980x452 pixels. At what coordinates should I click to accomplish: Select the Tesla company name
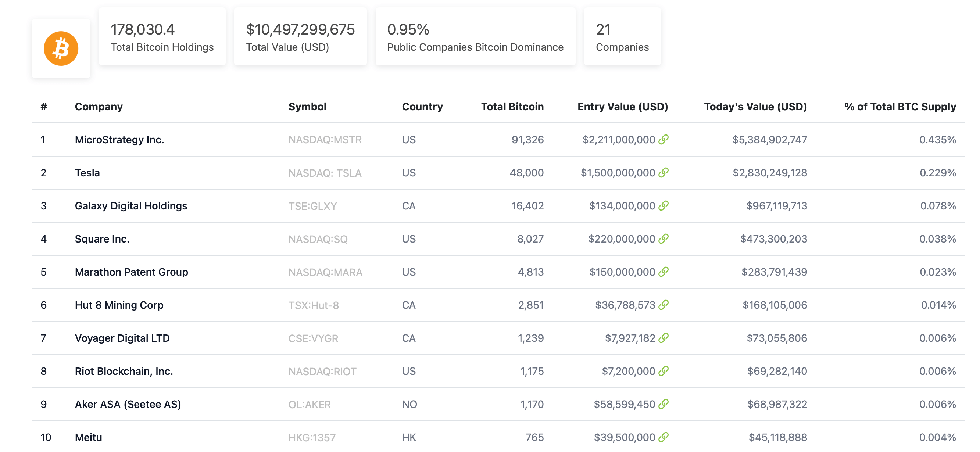(x=87, y=173)
